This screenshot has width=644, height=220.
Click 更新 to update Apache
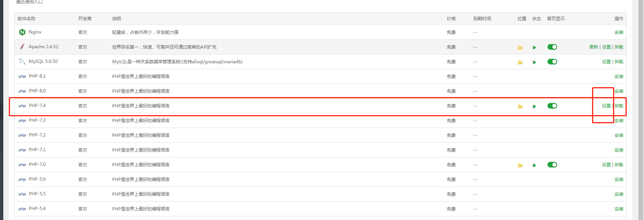point(594,47)
